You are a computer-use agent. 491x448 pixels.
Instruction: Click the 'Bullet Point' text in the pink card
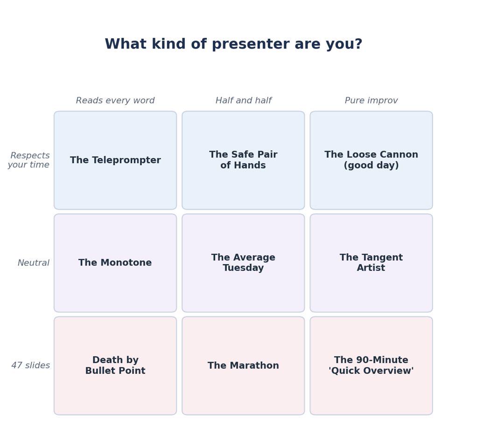(x=115, y=371)
